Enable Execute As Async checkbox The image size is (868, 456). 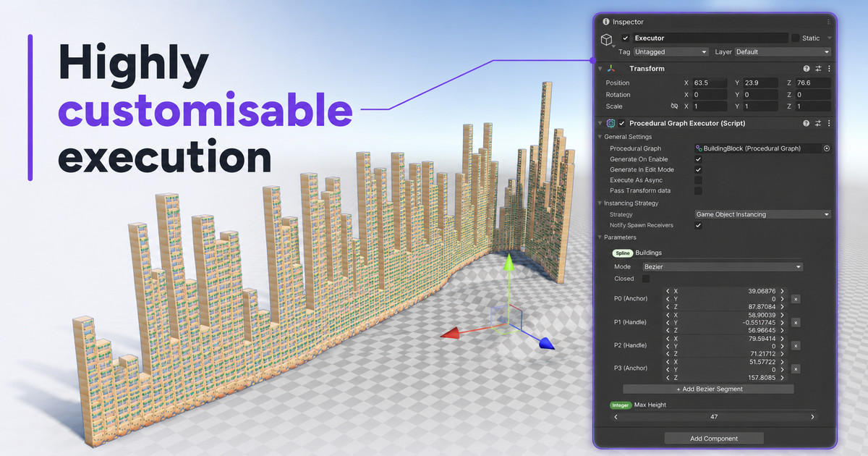(x=698, y=180)
